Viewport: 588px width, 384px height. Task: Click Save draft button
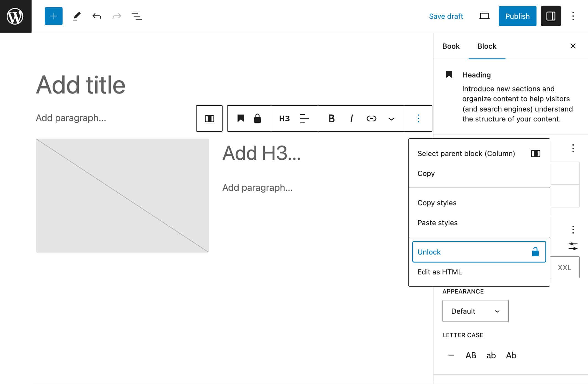point(446,16)
